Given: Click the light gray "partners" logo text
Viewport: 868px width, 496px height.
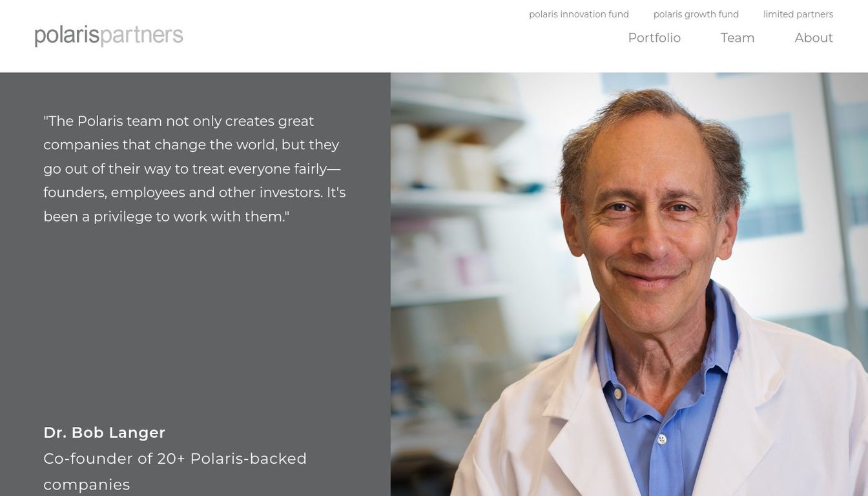Looking at the screenshot, I should coord(142,36).
